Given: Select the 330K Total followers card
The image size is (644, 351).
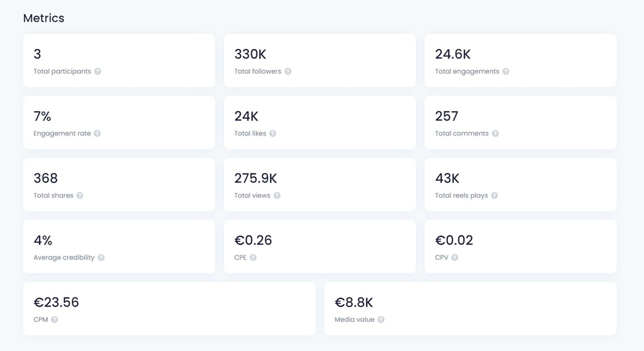Looking at the screenshot, I should click(x=320, y=60).
